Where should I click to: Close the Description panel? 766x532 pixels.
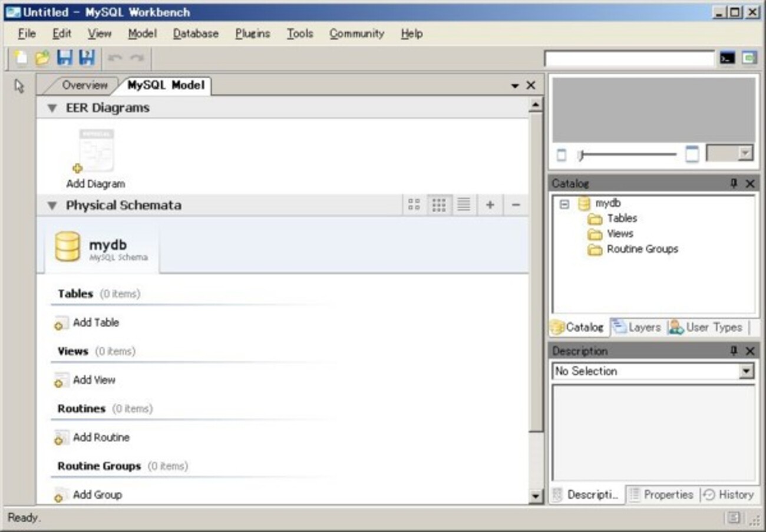click(750, 351)
